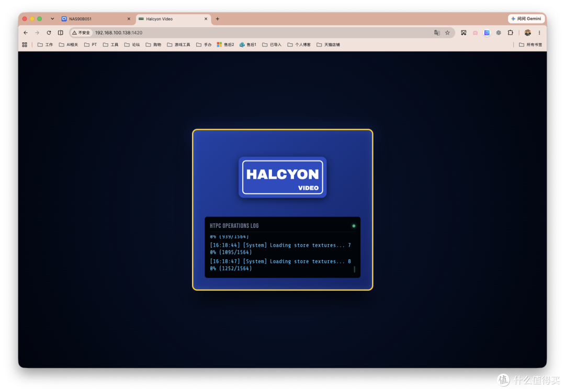Open the split view side panel icon
Image resolution: width=565 pixels, height=392 pixels.
[61, 33]
